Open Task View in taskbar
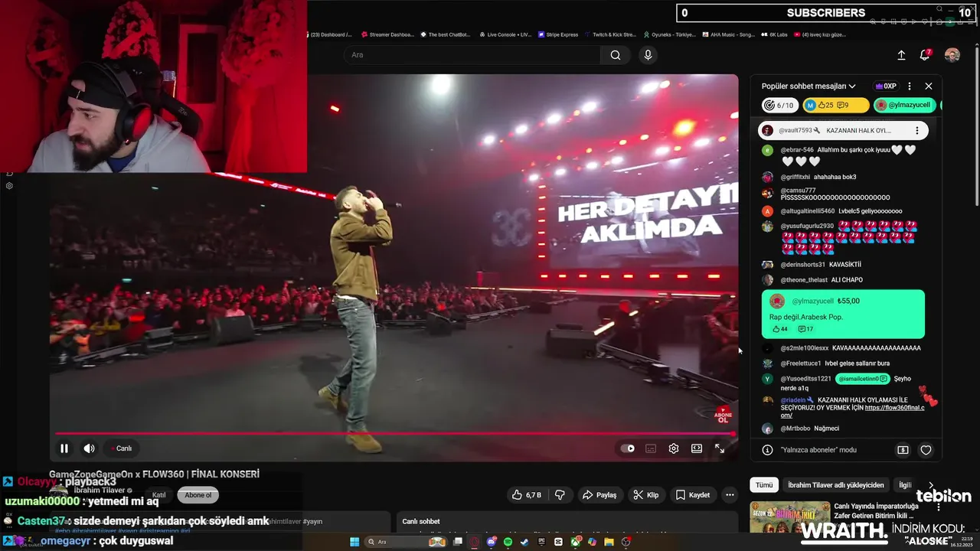Viewport: 980px width, 551px height. 458,542
